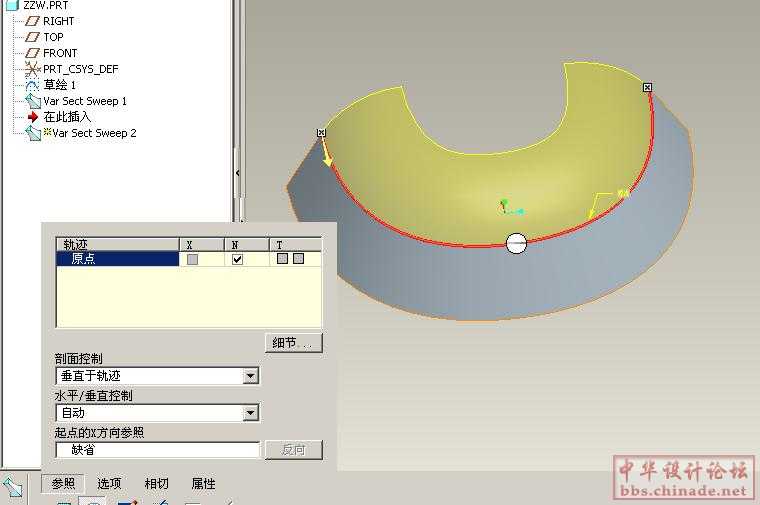
Task: Select the FRONT datum plane
Action: tap(52, 53)
